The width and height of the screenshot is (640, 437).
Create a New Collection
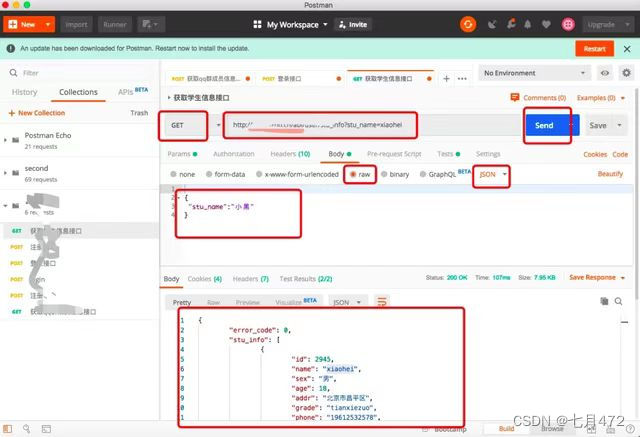click(37, 113)
